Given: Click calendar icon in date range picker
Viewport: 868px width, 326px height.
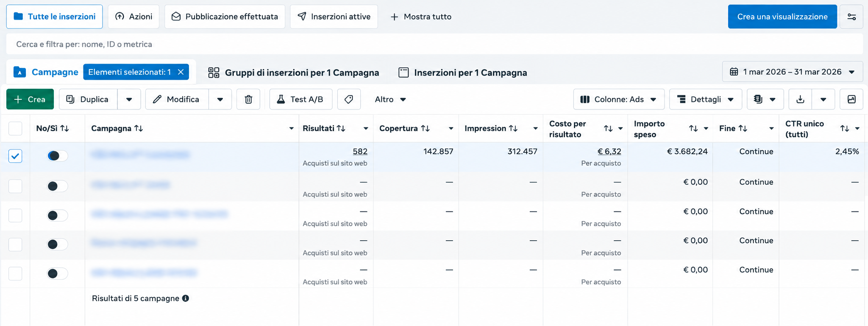Looking at the screenshot, I should click(734, 72).
